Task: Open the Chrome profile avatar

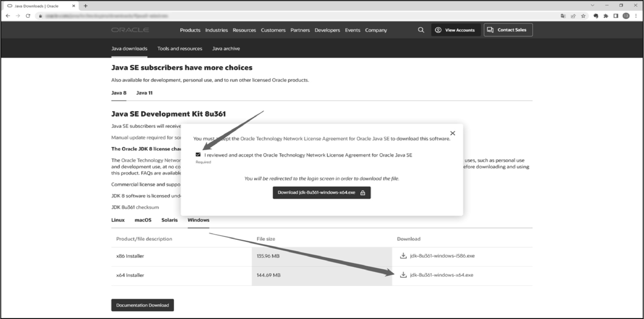Action: coord(626,16)
